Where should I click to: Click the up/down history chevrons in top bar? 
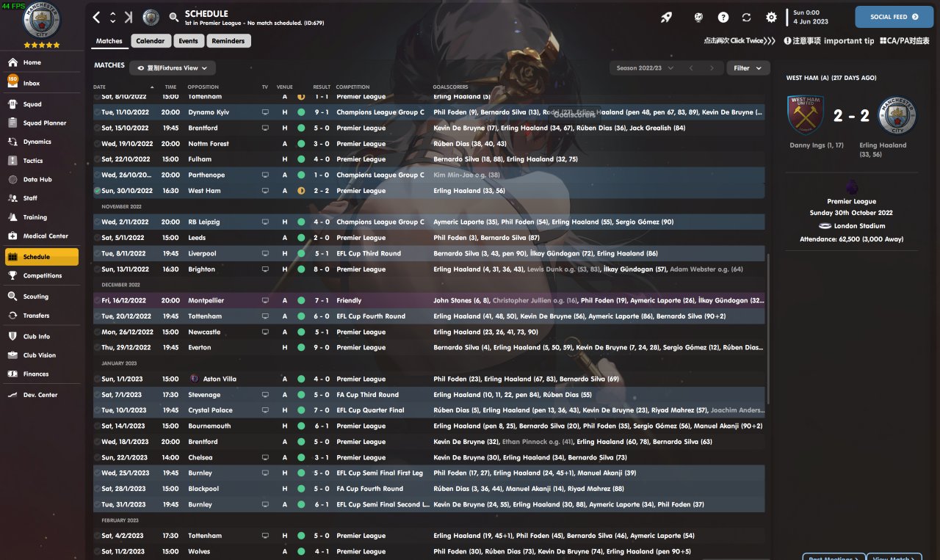click(112, 17)
